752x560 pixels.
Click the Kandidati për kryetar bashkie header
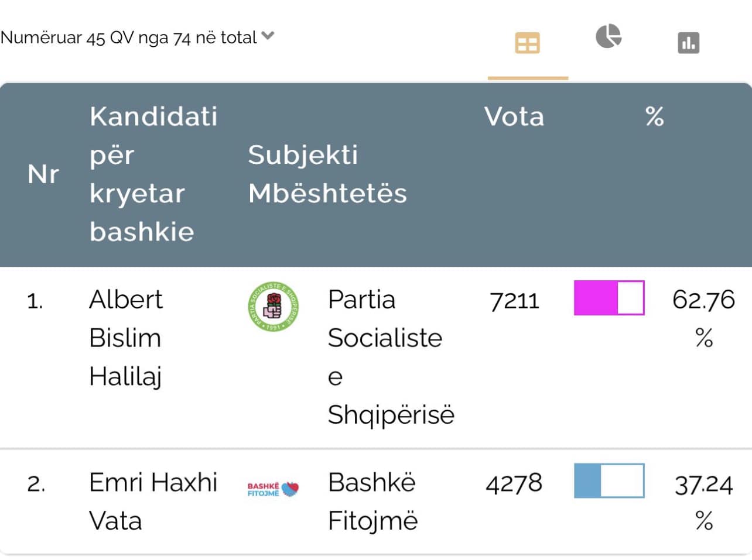pos(153,174)
